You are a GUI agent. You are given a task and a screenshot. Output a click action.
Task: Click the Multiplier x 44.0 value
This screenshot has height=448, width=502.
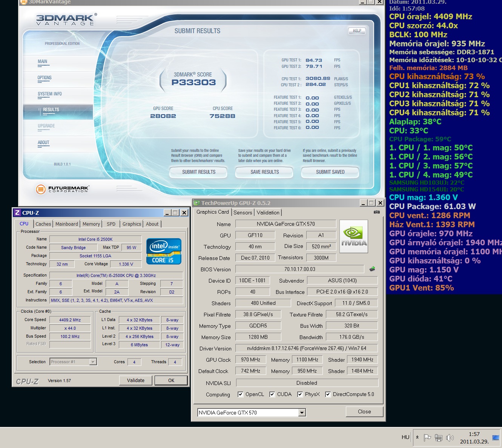coord(70,328)
